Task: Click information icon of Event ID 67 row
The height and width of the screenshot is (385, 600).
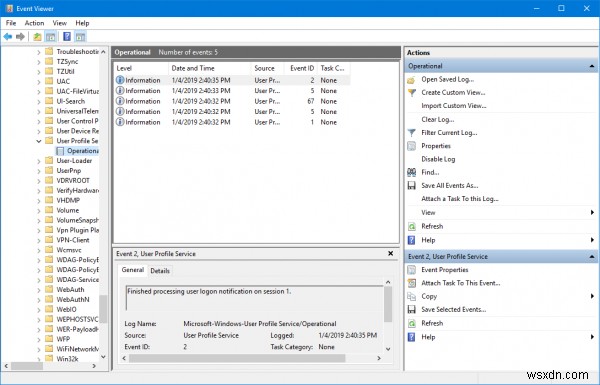Action: (x=120, y=101)
